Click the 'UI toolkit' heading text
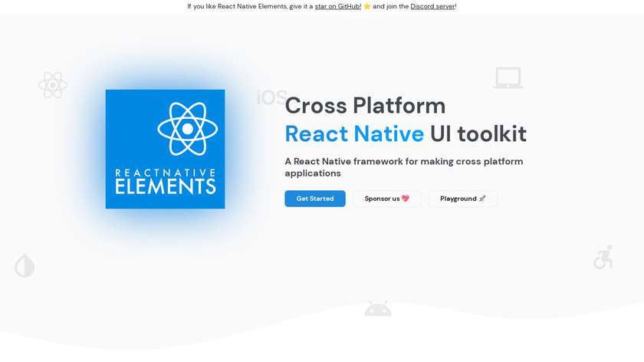The height and width of the screenshot is (362, 644). click(x=478, y=133)
